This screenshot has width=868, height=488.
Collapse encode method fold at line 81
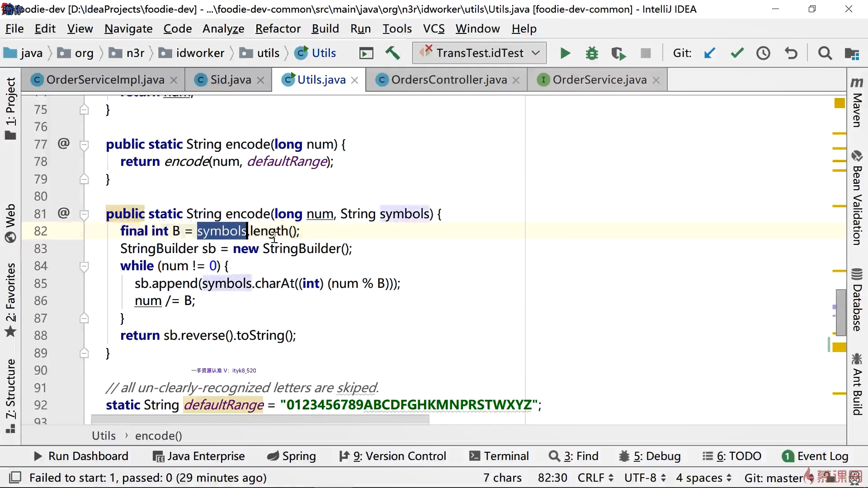(84, 214)
